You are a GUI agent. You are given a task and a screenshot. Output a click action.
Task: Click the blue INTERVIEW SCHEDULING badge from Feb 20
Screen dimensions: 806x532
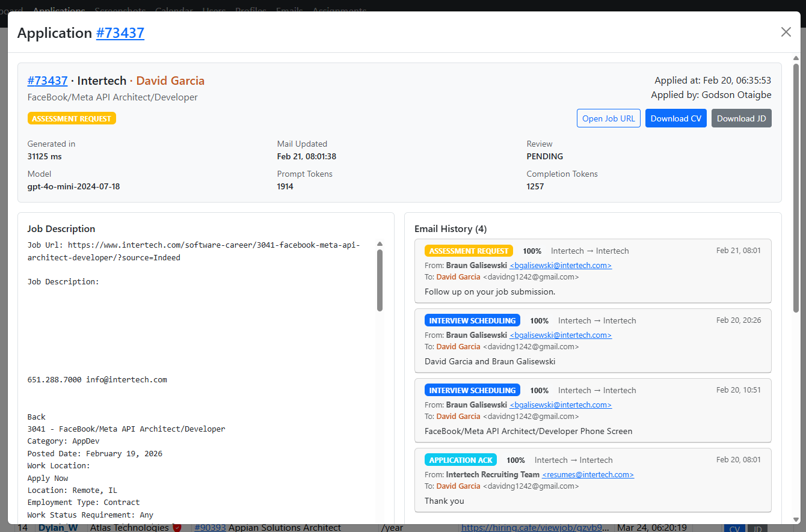click(x=472, y=320)
